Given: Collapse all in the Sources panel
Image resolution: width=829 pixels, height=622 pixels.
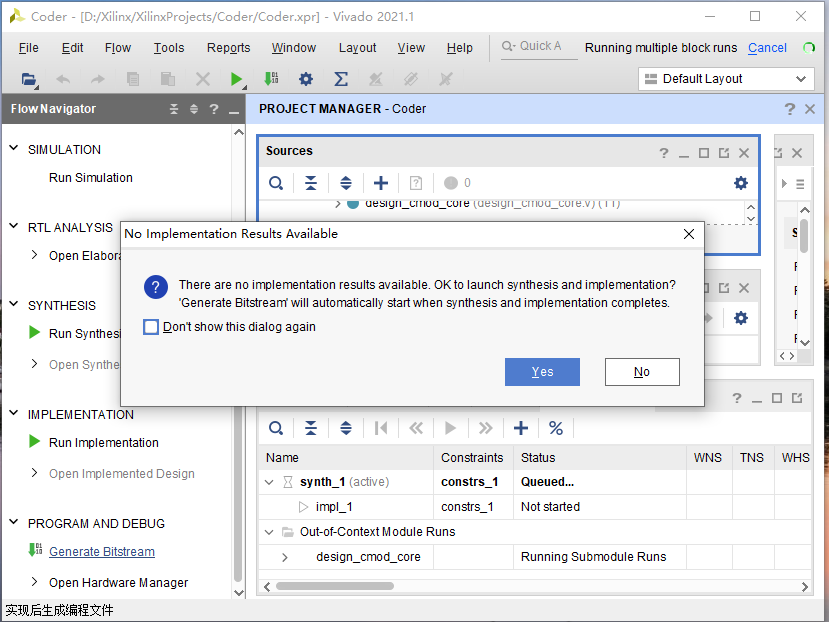Looking at the screenshot, I should (x=311, y=183).
